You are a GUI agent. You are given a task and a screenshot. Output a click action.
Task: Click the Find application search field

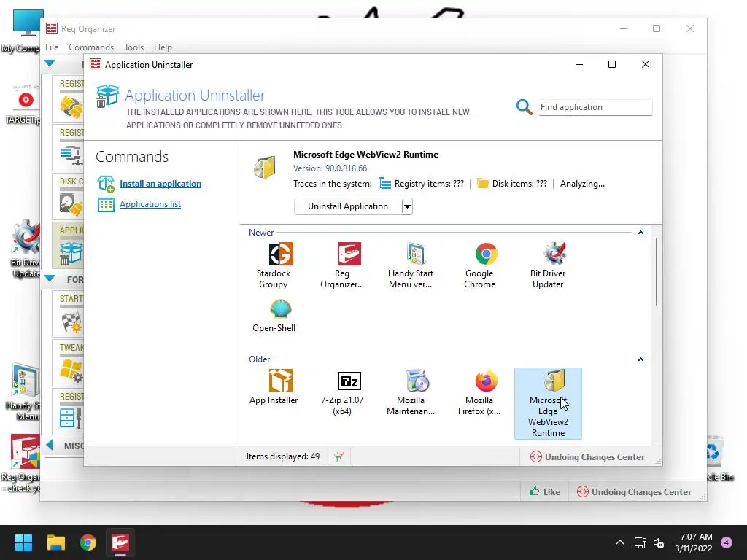pos(595,107)
